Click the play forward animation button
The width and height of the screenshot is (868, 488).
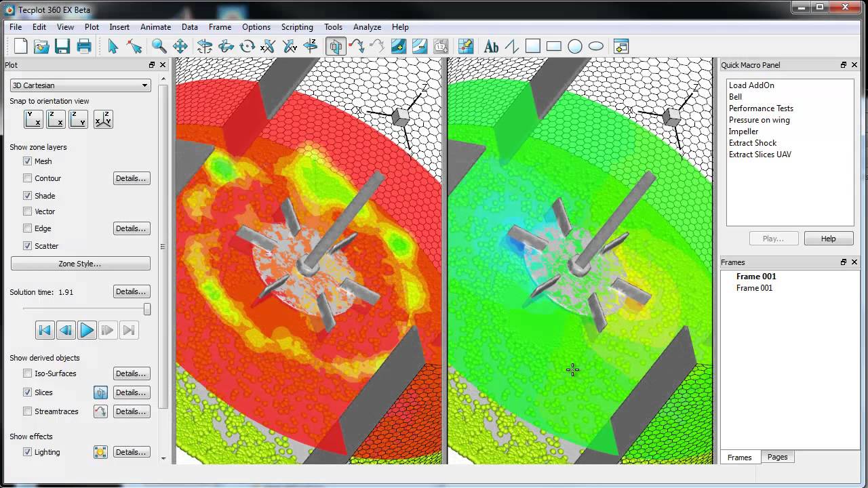pyautogui.click(x=87, y=330)
